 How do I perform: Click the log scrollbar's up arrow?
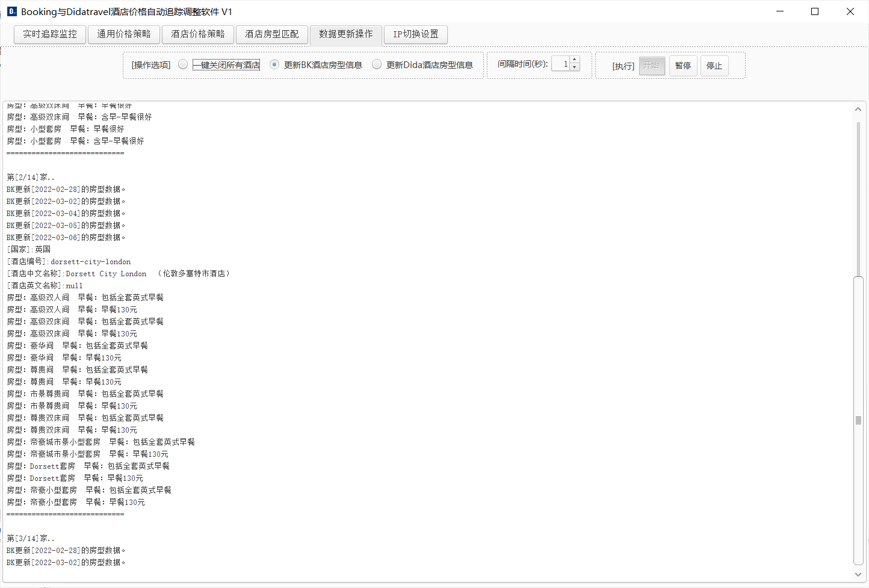tap(858, 109)
